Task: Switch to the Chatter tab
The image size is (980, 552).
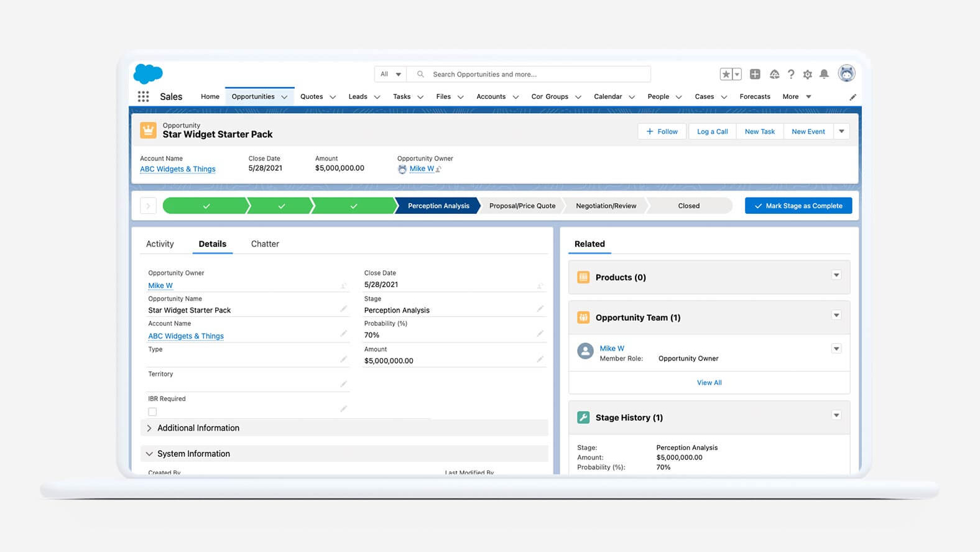Action: (x=265, y=244)
